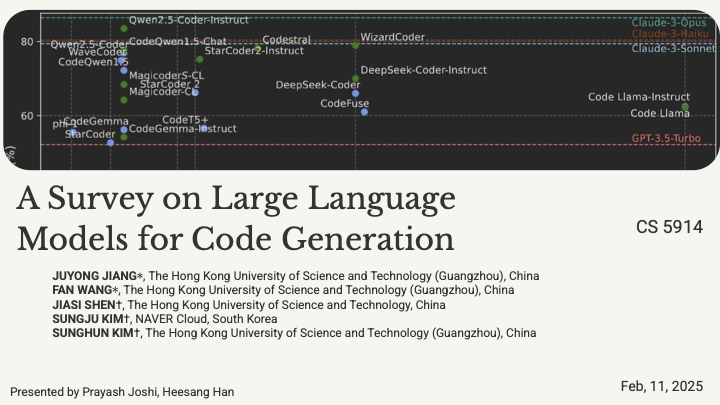Click the y-axis tick value '60'
The image size is (720, 405).
coord(27,116)
